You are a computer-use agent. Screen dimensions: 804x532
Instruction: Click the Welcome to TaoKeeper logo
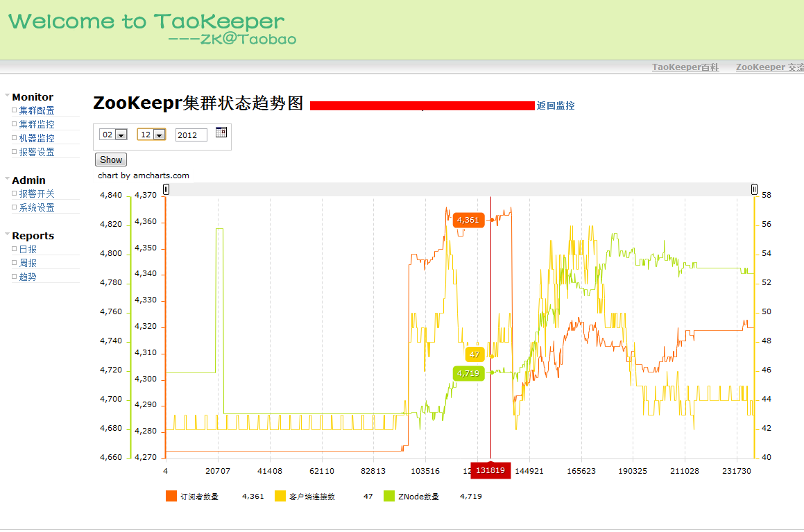tap(153, 28)
